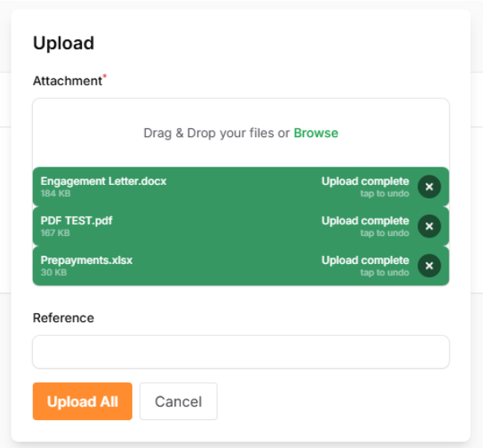Tap to undo Engagement Letter.docx upload
Viewport: 483px width, 448px height.
[384, 194]
